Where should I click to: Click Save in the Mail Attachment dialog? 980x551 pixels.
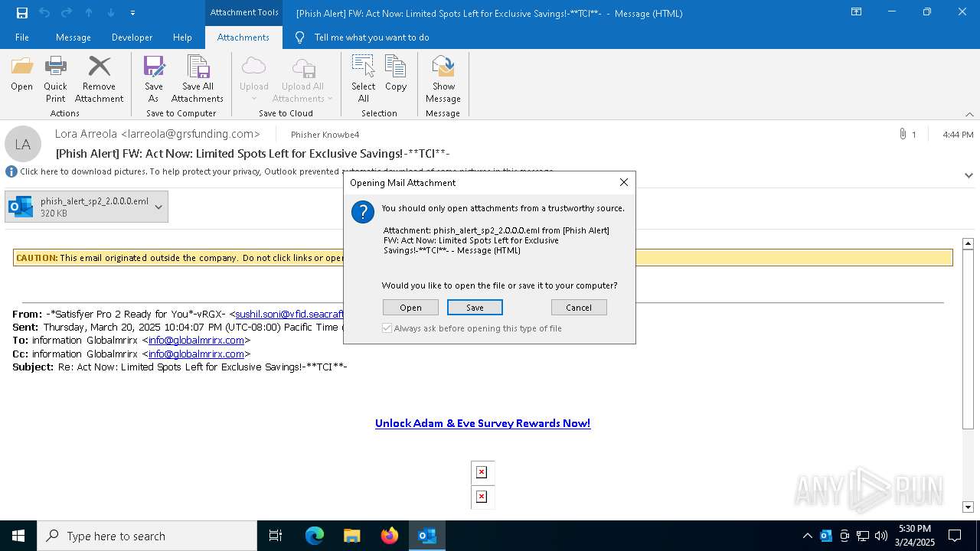tap(475, 308)
